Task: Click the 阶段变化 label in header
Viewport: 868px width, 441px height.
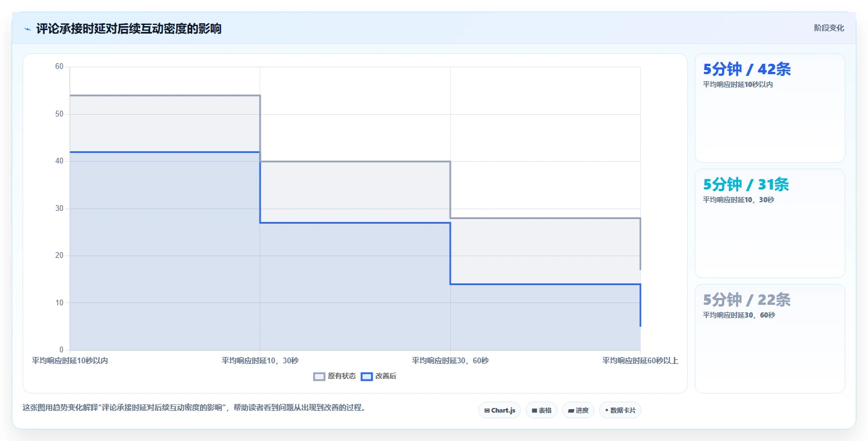Action: (x=829, y=28)
